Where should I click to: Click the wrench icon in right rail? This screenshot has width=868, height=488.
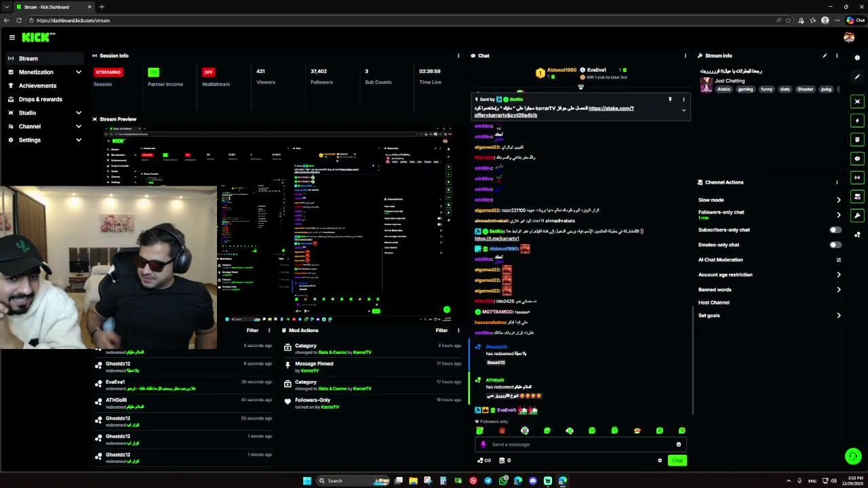[857, 216]
